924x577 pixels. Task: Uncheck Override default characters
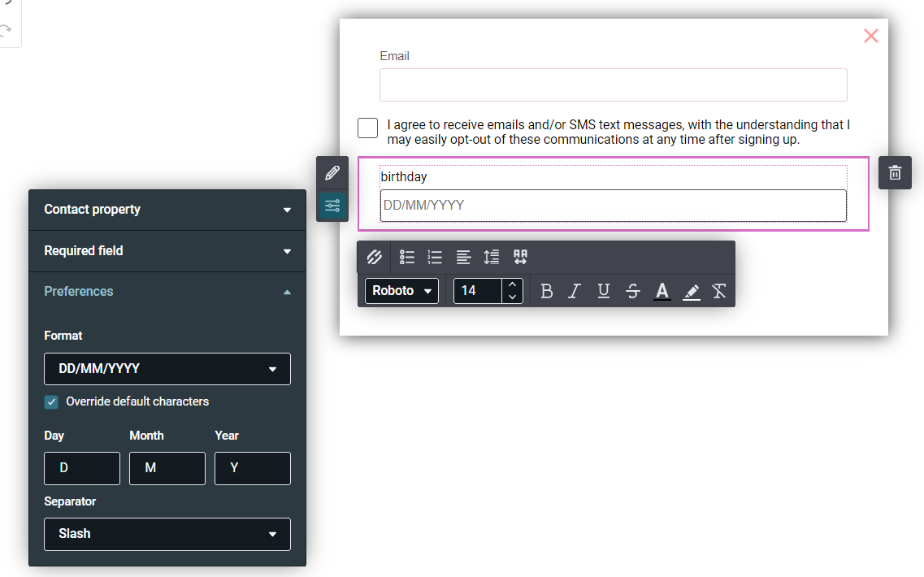click(51, 402)
